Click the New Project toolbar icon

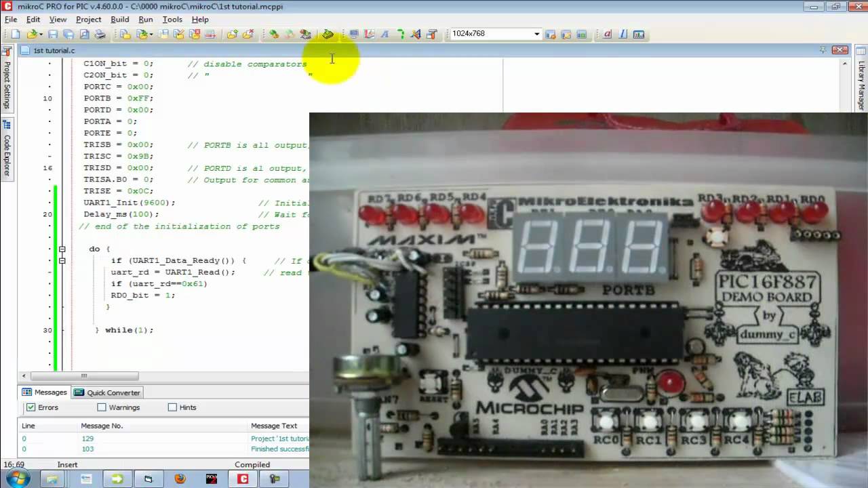click(125, 34)
